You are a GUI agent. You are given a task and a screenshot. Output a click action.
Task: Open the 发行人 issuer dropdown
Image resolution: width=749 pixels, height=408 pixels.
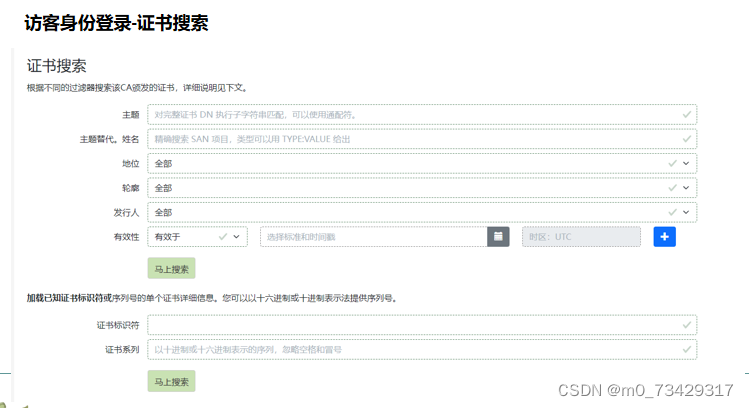(x=422, y=212)
